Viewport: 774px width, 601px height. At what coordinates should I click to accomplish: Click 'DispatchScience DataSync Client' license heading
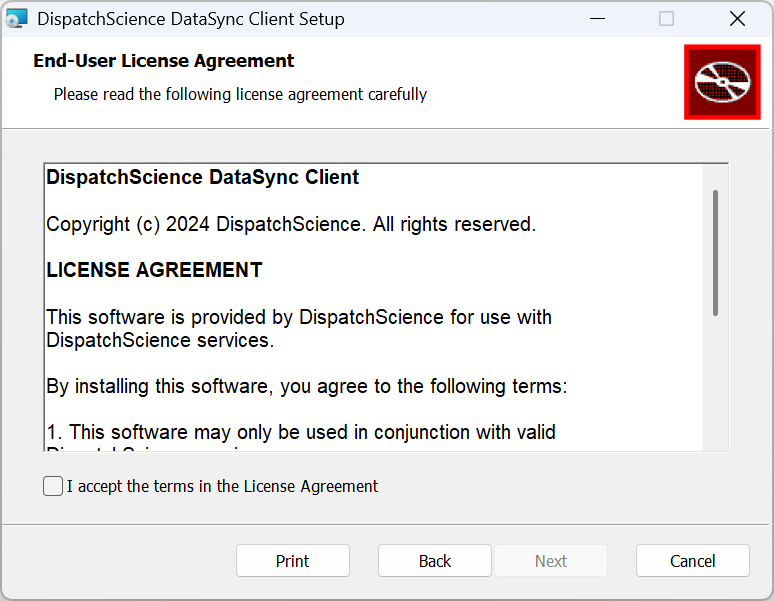202,177
